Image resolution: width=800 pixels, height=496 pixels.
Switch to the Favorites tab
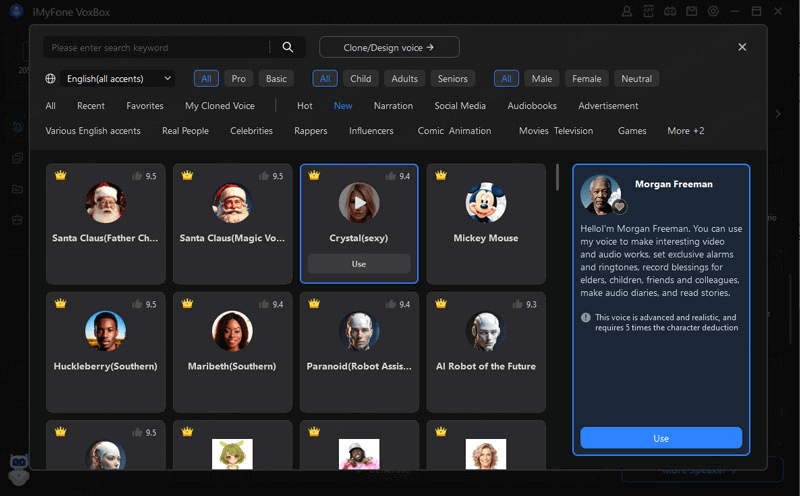pos(145,106)
